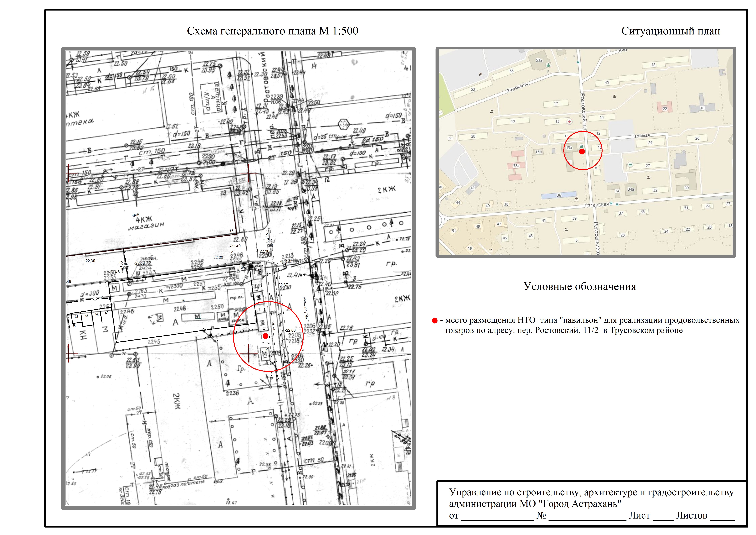The width and height of the screenshot is (756, 535).
Task: Click the bank card icon at building 27
Action: 630,165
